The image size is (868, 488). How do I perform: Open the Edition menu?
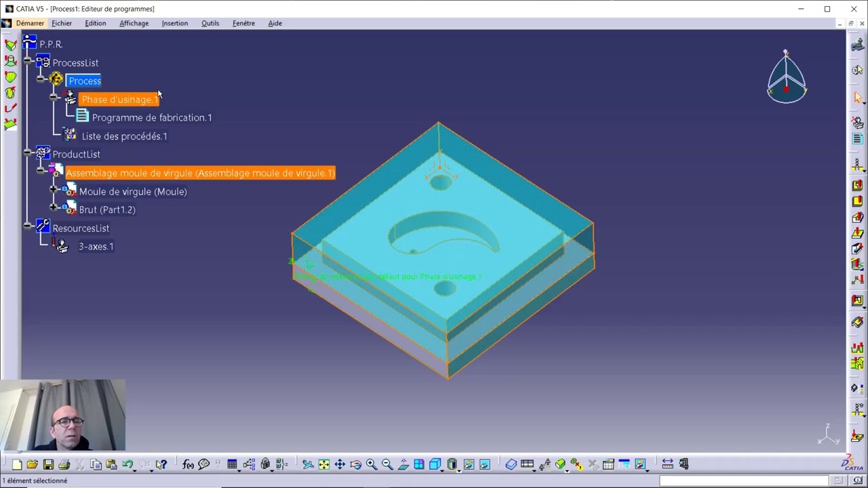pyautogui.click(x=96, y=23)
